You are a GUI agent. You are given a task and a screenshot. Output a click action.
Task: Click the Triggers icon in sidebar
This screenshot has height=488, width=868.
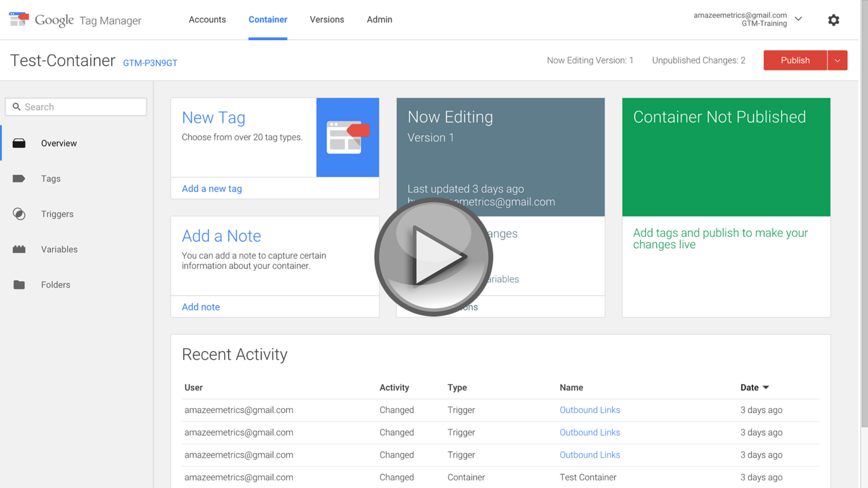point(19,214)
